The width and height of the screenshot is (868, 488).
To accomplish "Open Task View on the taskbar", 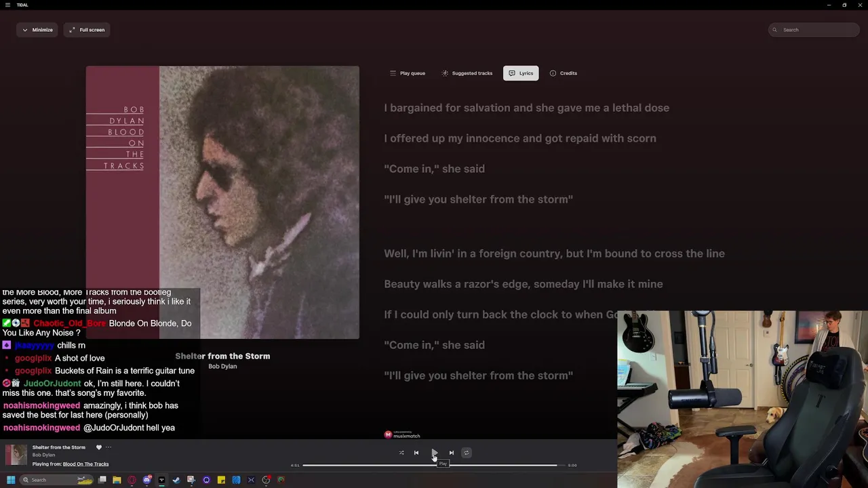I will click(x=102, y=480).
